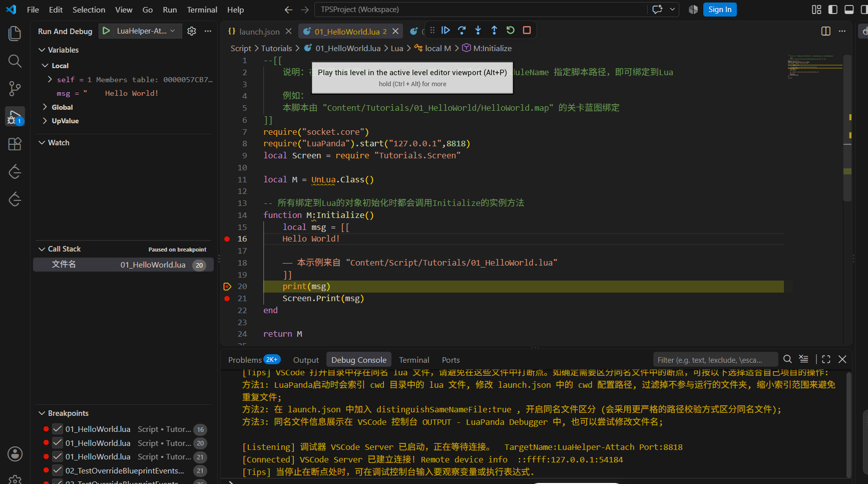The height and width of the screenshot is (484, 868).
Task: Select the 01_HelloWorld.lua call stack frame
Action: click(x=123, y=265)
